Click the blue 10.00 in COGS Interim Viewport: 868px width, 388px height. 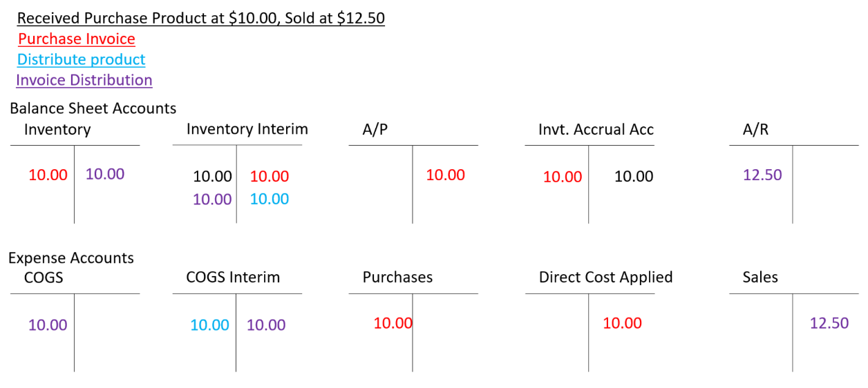tap(209, 325)
